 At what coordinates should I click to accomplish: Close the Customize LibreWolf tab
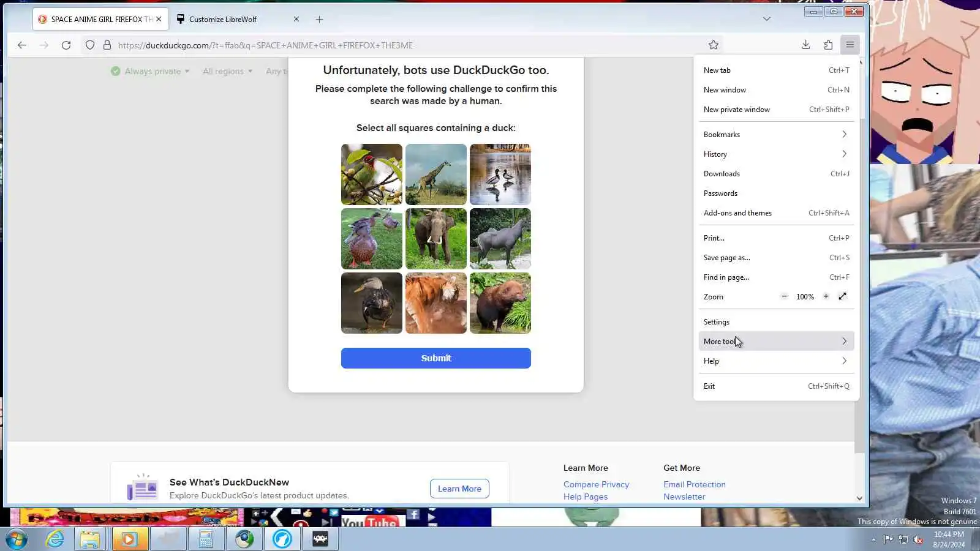point(296,19)
